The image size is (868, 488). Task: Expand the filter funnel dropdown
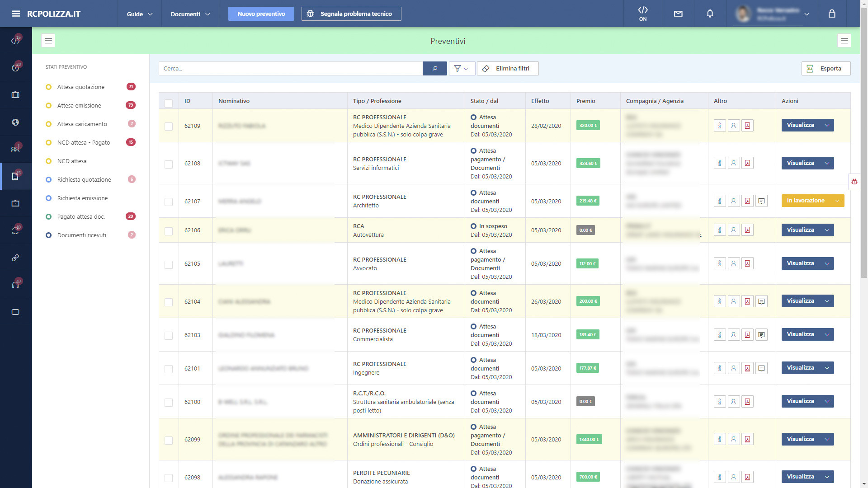(x=461, y=69)
